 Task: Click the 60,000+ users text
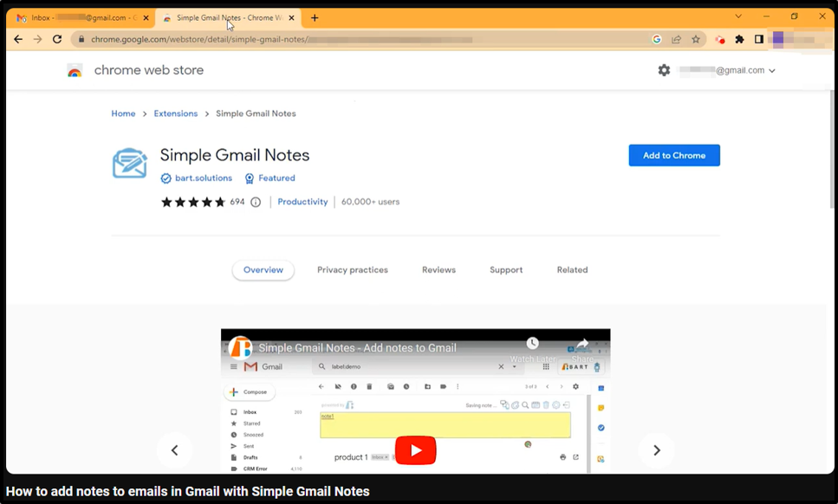(x=370, y=202)
